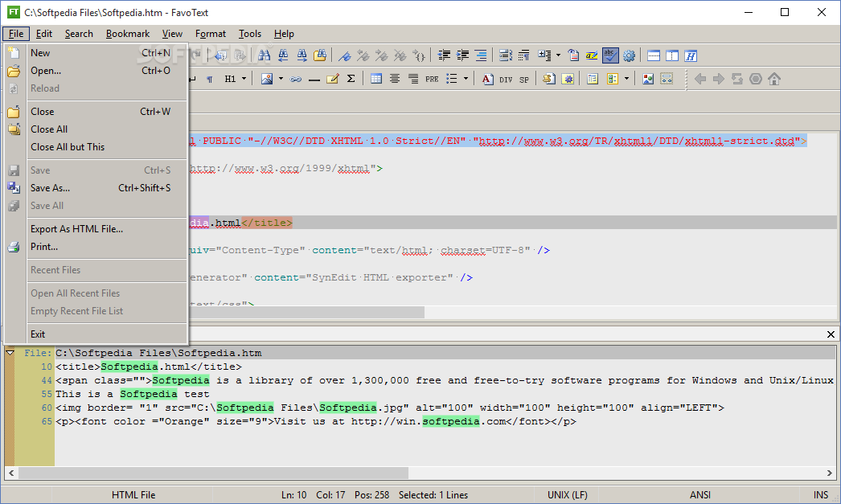This screenshot has width=841, height=504.
Task: Open the form checkbox-list dropdown arrow
Action: 626,79
